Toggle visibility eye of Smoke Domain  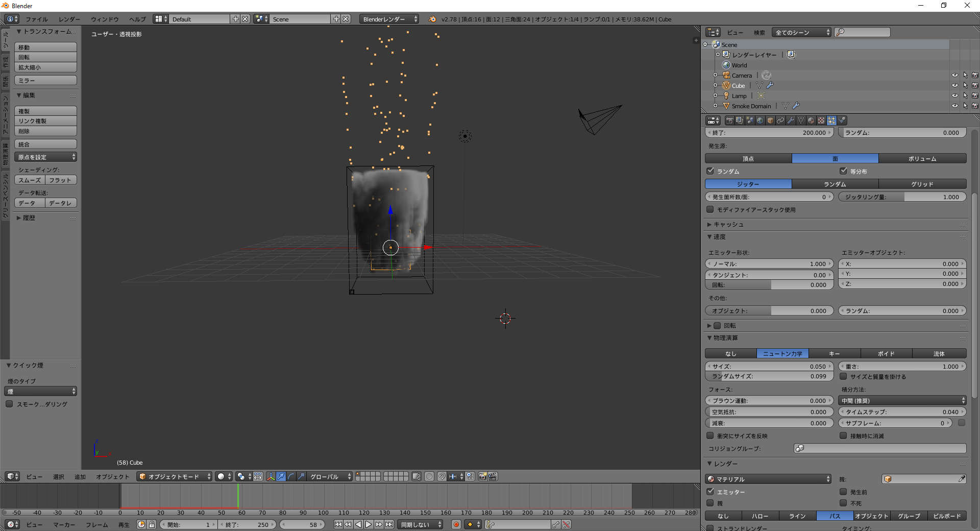pos(954,106)
